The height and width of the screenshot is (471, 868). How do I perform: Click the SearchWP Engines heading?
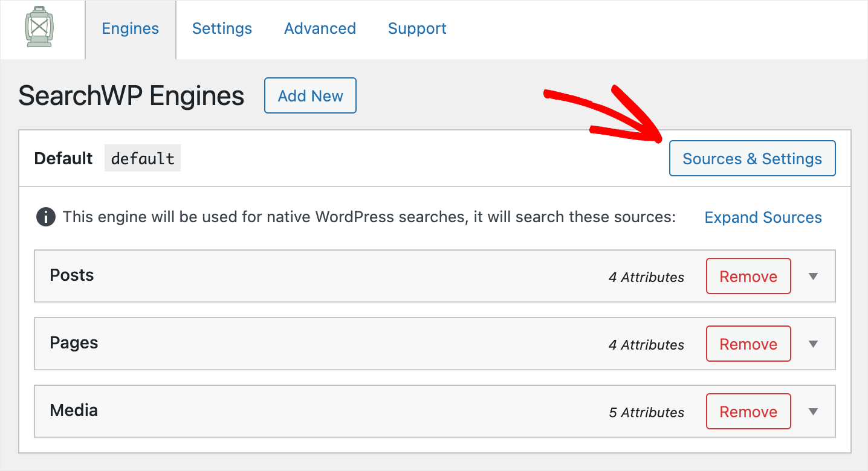click(x=131, y=96)
